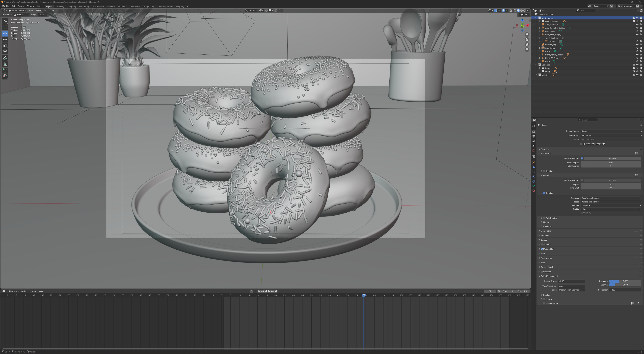
Task: Hide the Countertop object in viewport
Action: click(x=637, y=48)
